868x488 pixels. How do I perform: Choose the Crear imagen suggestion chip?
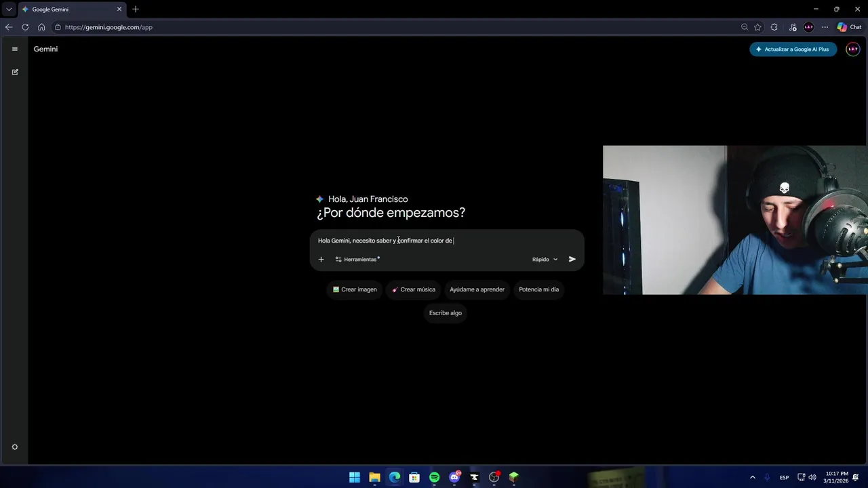pyautogui.click(x=355, y=289)
